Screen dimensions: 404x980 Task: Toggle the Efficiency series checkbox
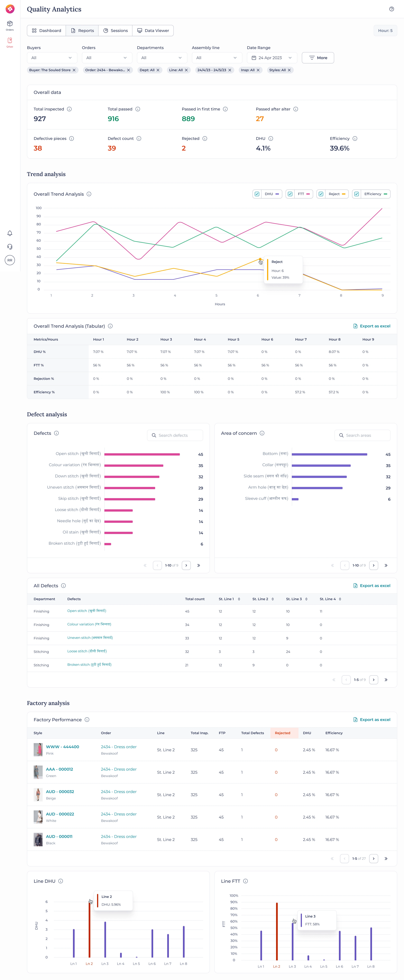(x=356, y=194)
